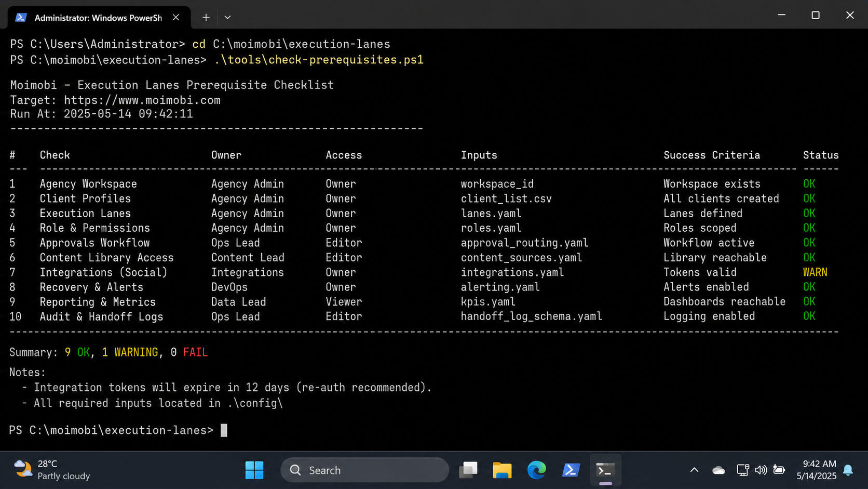This screenshot has height=489, width=868.
Task: Click the 'Content Lead' owner cell
Action: (x=248, y=258)
